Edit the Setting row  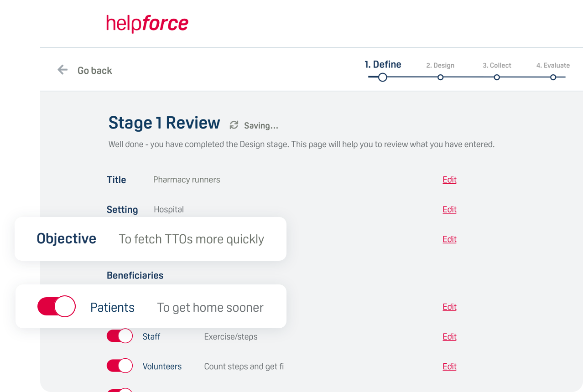click(x=449, y=209)
